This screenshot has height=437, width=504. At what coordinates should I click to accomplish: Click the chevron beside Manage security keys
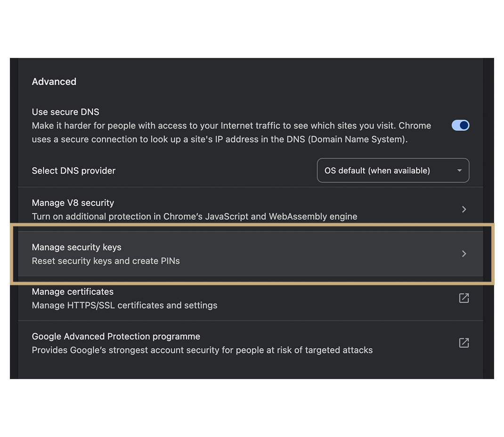(x=464, y=254)
